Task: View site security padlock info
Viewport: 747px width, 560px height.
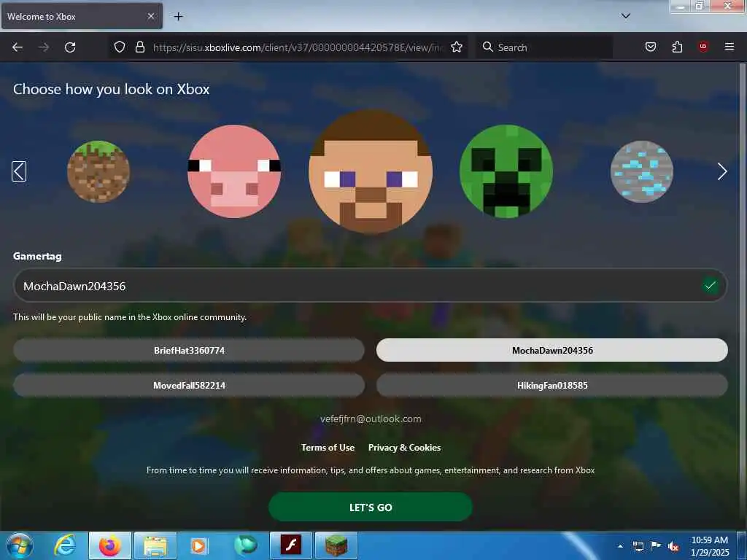Action: [x=139, y=47]
